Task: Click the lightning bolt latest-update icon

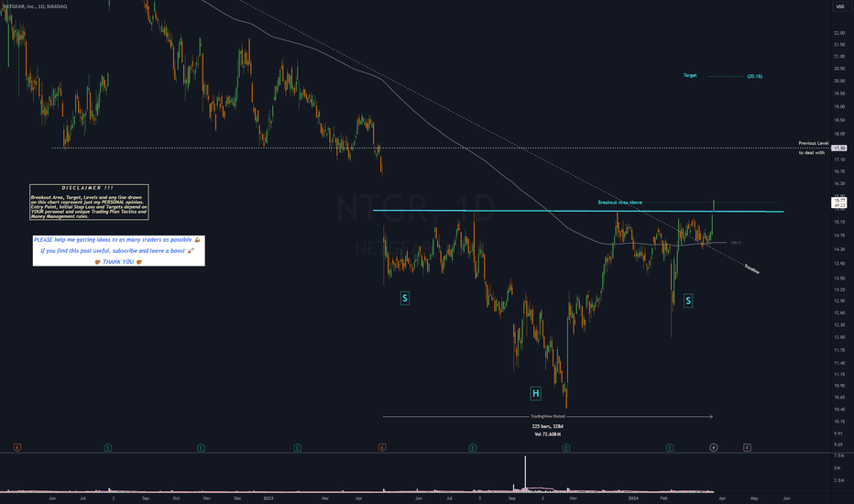Action: click(714, 448)
